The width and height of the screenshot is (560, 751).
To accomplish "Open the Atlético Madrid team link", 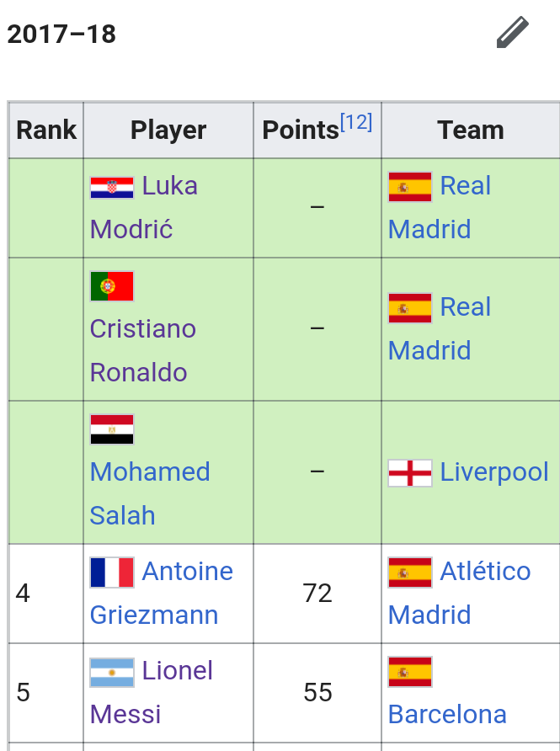I will pos(460,593).
